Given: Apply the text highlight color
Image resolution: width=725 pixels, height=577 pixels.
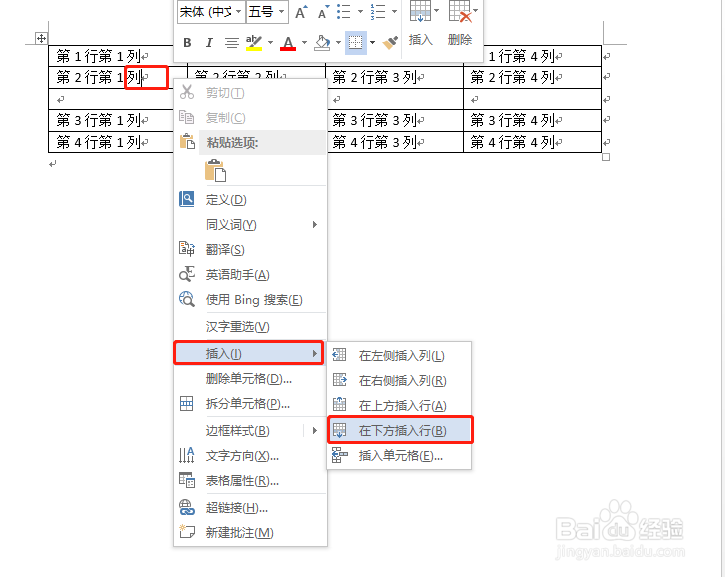Looking at the screenshot, I should click(254, 43).
